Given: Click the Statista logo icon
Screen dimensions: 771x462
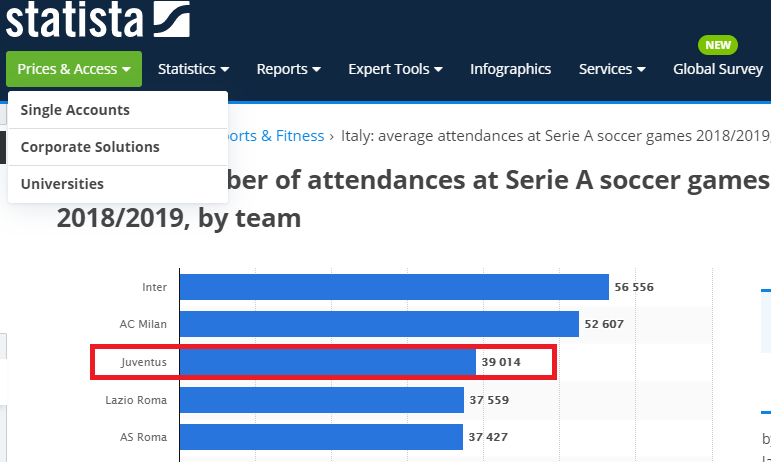Looking at the screenshot, I should (x=170, y=18).
